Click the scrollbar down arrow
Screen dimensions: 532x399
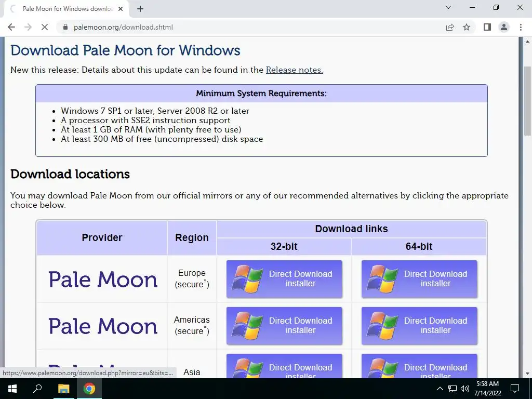coord(528,374)
